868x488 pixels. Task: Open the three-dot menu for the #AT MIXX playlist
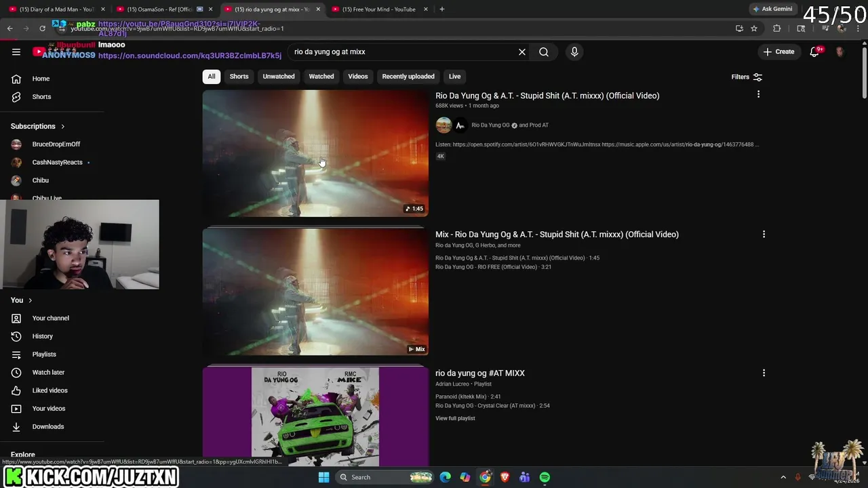click(x=764, y=373)
